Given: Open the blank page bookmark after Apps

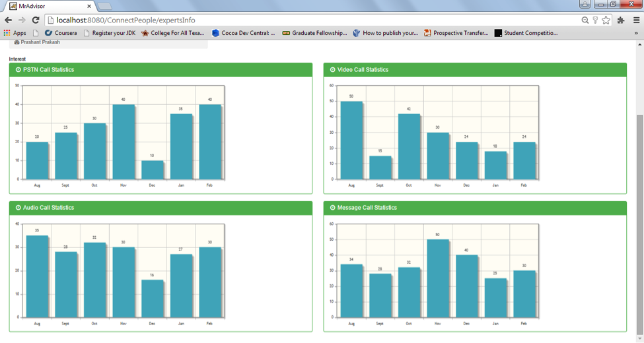Looking at the screenshot, I should (36, 33).
